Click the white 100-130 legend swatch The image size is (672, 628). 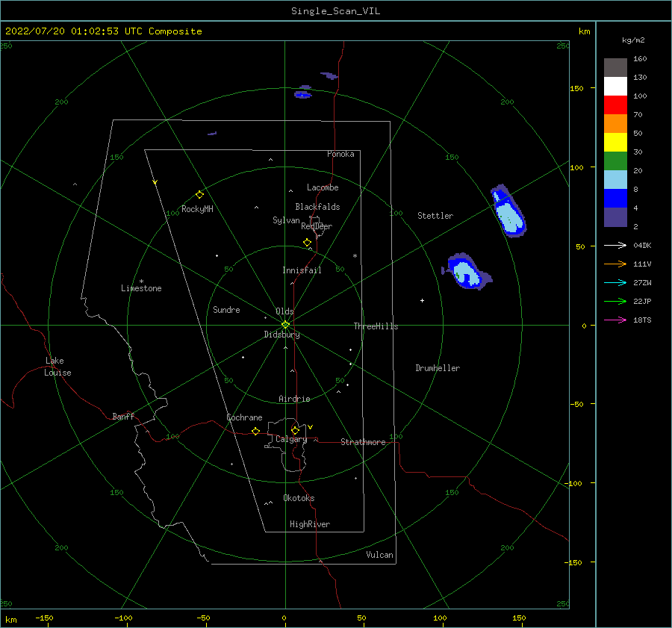[x=615, y=86]
